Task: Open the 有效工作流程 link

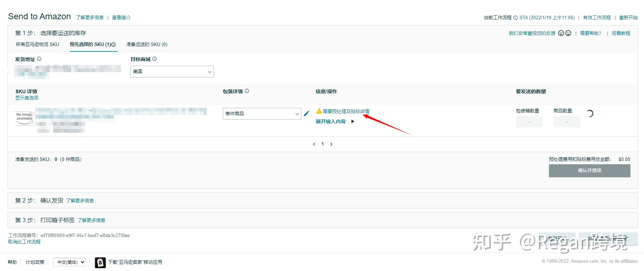Action: click(597, 17)
